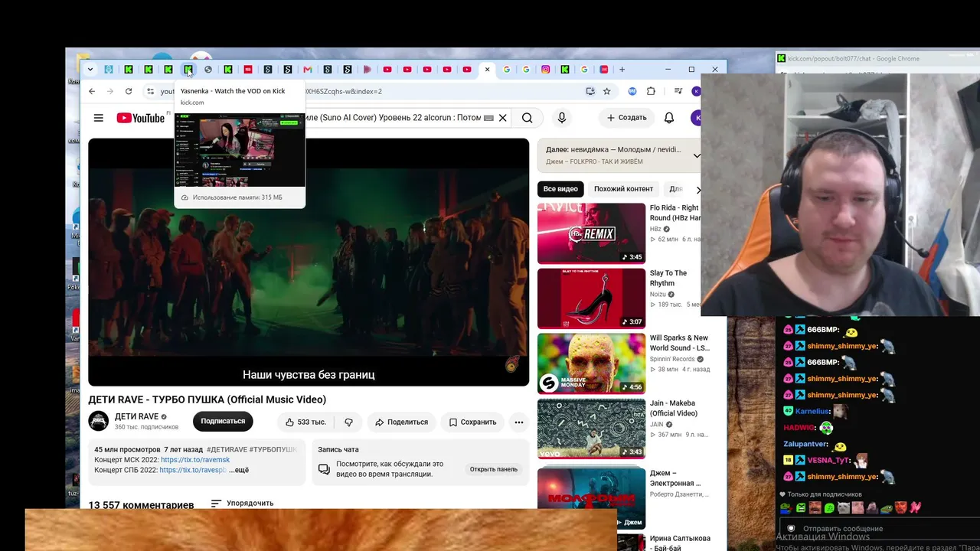Screen dimensions: 980x551
Task: Open the СПБ 2022 concert tickets link
Action: (193, 470)
